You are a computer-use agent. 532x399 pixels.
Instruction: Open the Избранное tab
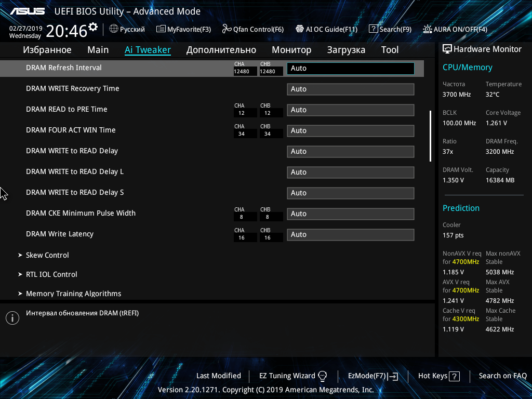coord(47,50)
